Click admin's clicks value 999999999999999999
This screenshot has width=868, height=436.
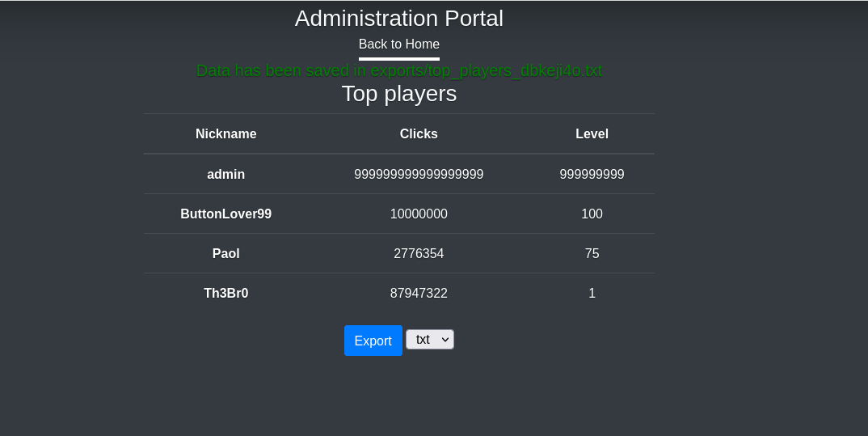[419, 174]
